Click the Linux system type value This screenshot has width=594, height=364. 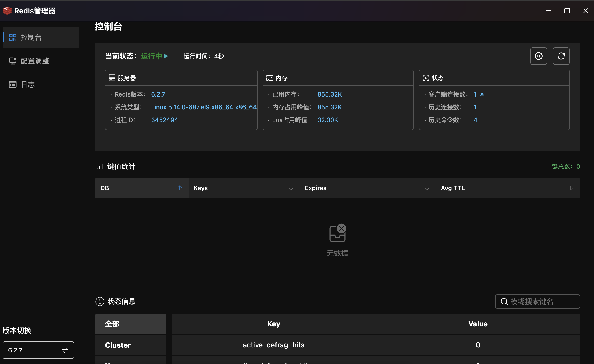[204, 107]
